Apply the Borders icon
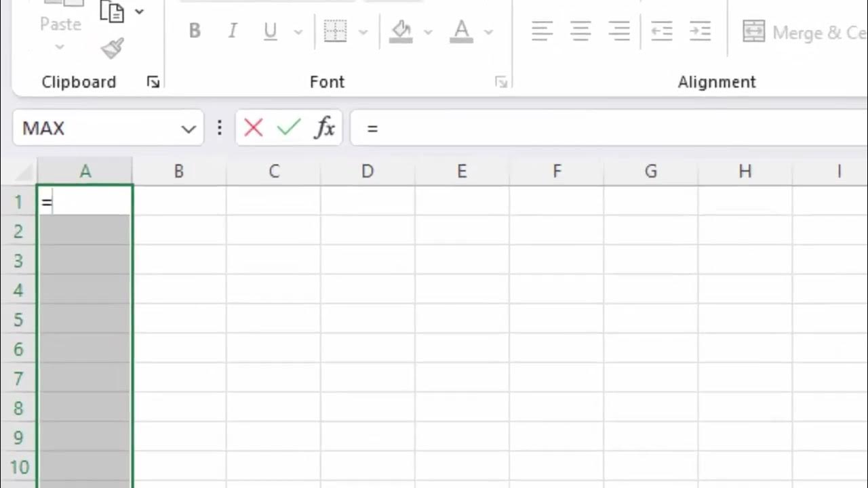This screenshot has width=868, height=488. tap(335, 31)
